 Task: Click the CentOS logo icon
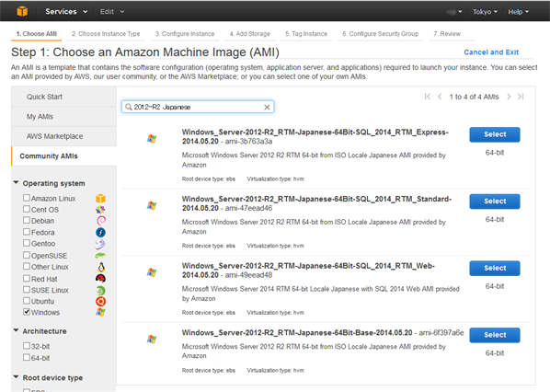[100, 210]
